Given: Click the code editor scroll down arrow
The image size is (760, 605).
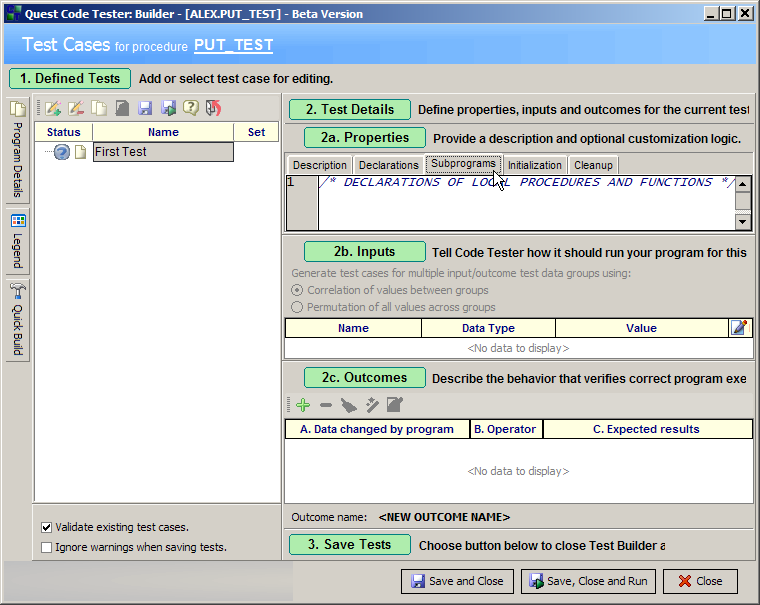Looking at the screenshot, I should 743,222.
